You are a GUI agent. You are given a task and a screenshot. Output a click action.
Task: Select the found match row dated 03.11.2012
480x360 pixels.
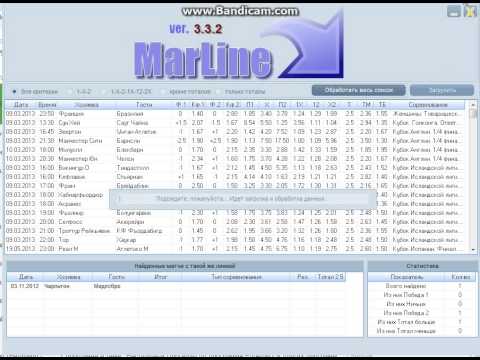click(177, 286)
